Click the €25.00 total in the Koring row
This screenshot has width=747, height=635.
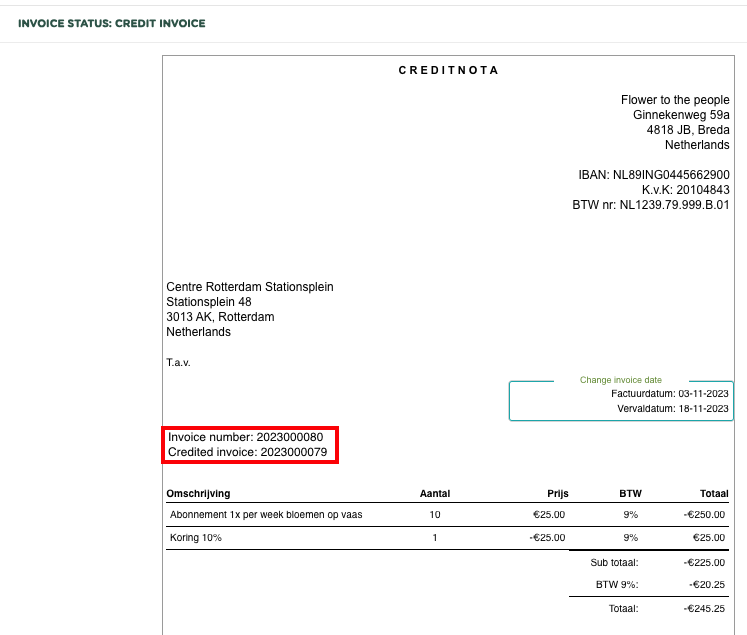coord(708,537)
